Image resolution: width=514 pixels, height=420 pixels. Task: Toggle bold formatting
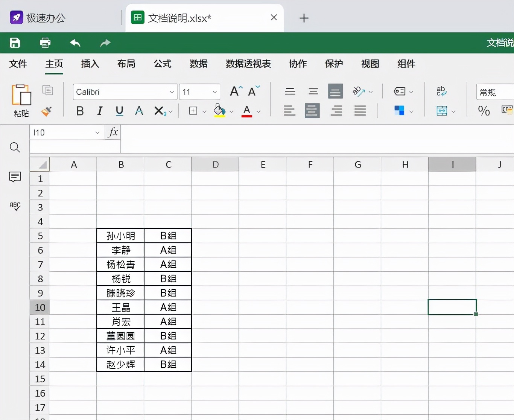80,111
